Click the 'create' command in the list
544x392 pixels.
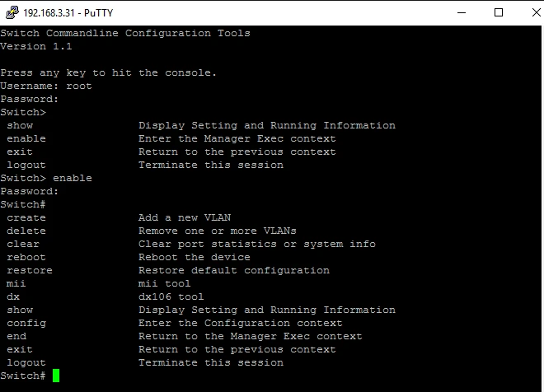point(26,217)
